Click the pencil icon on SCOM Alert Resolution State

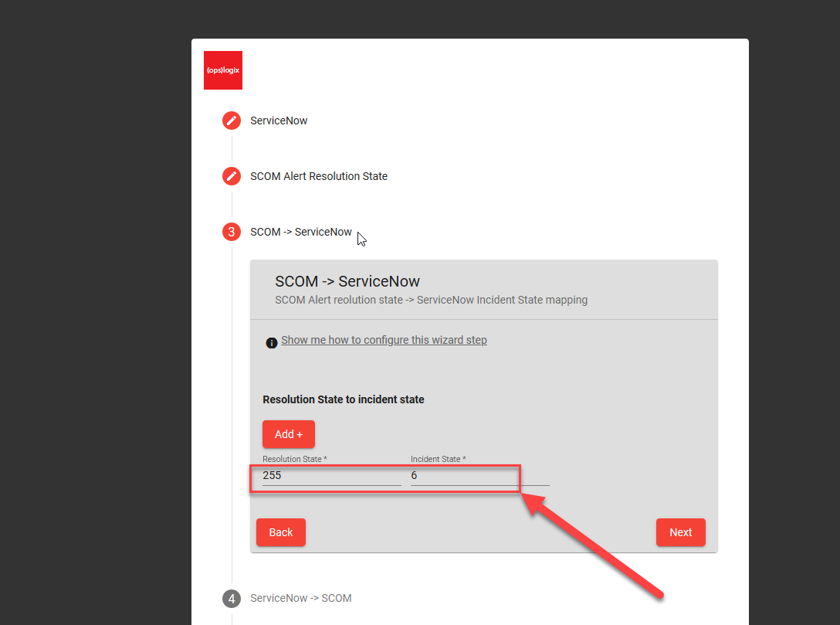pos(231,176)
